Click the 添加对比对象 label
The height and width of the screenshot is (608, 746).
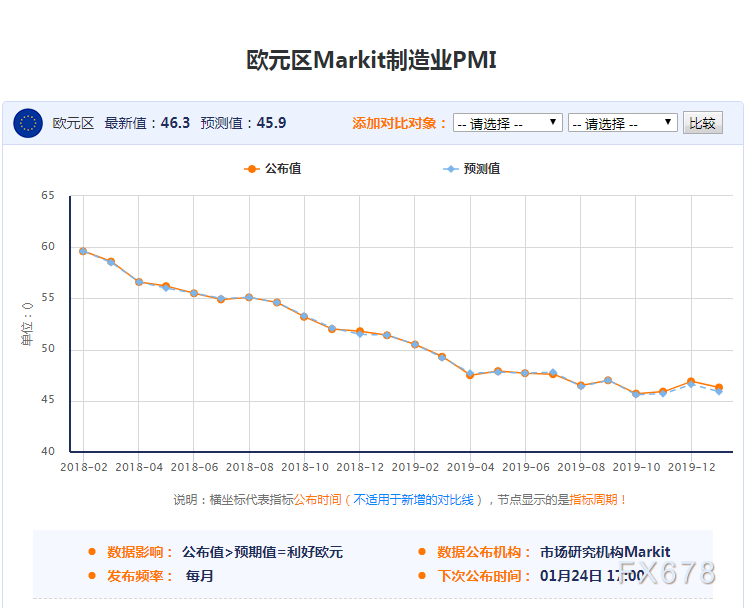(400, 123)
